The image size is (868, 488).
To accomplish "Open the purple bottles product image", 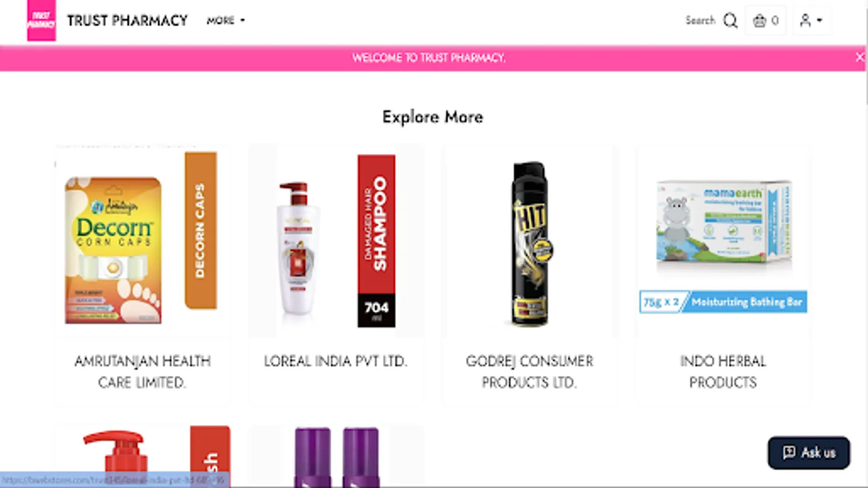I will pos(336,457).
